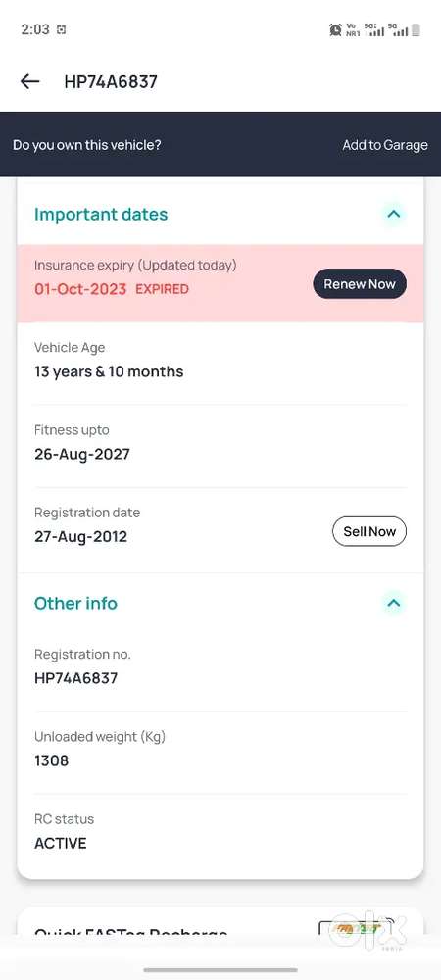Tap the bottom navigation gesture bar

[x=220, y=970]
